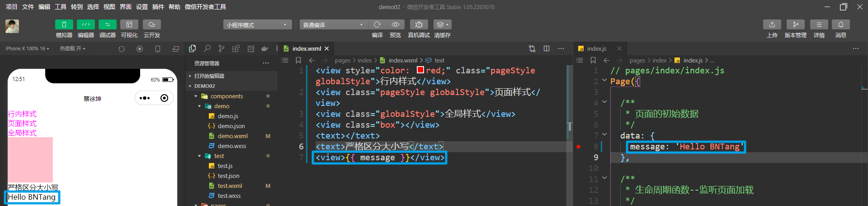Open the 编辑 menu
The width and height of the screenshot is (868, 206).
pyautogui.click(x=44, y=7)
